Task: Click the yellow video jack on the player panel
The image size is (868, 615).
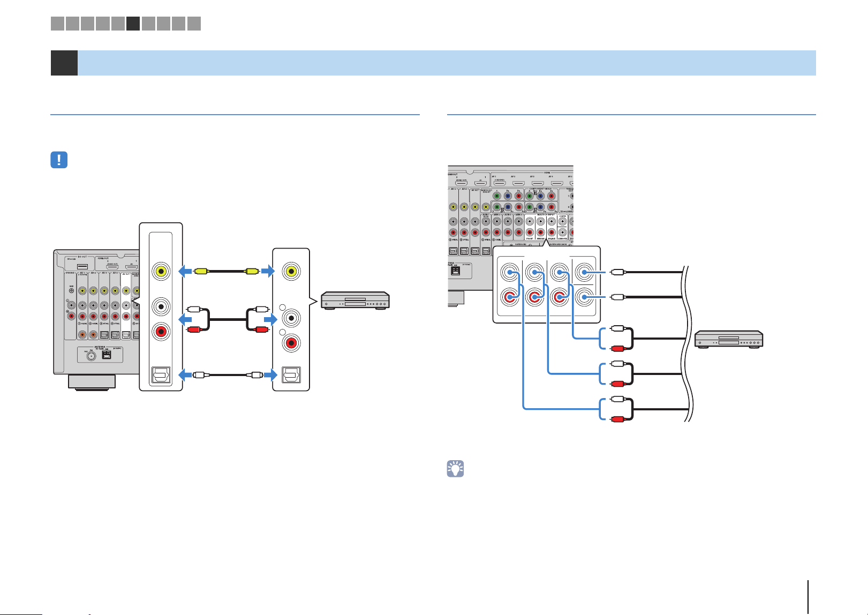Action: click(291, 271)
